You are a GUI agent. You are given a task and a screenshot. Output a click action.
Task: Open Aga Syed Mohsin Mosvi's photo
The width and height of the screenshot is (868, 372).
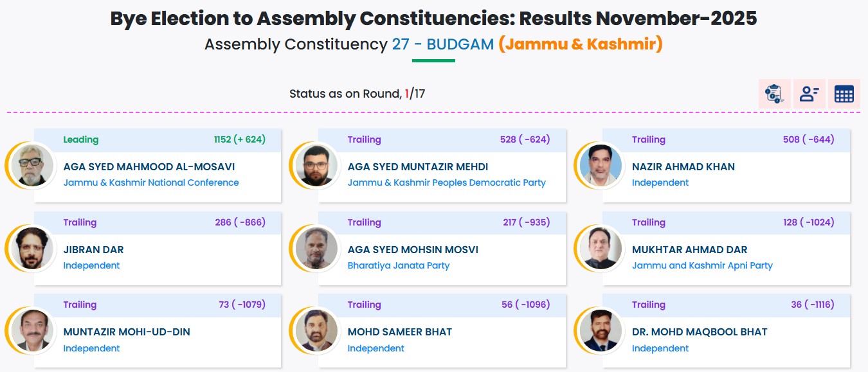coord(316,248)
